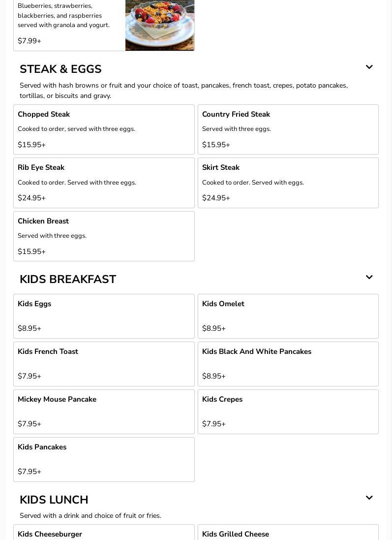Click the Steak & Eggs section heading
The width and height of the screenshot is (392, 540).
pyautogui.click(x=60, y=69)
